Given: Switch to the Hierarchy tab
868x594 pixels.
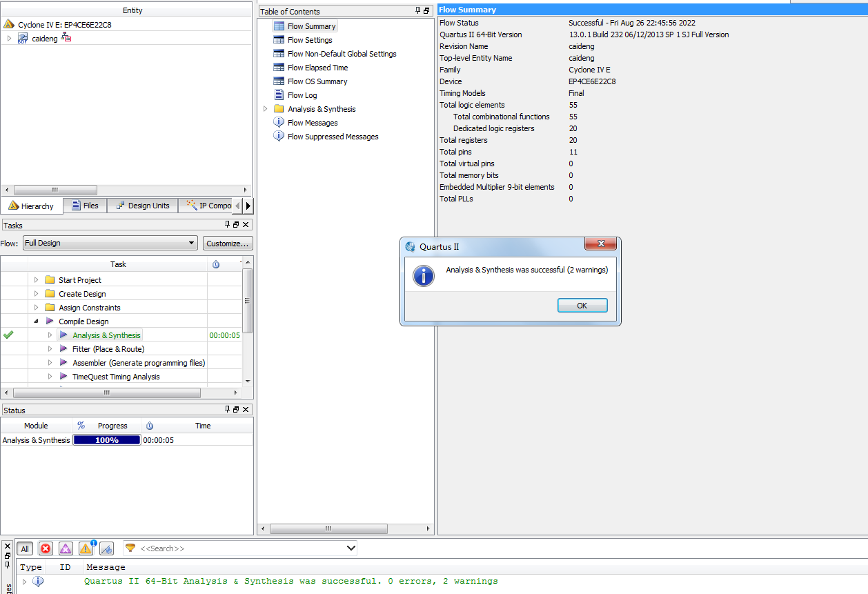Looking at the screenshot, I should [x=31, y=206].
